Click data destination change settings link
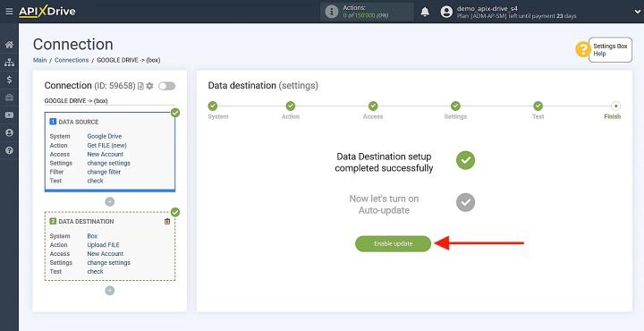Image resolution: width=644 pixels, height=331 pixels. click(x=109, y=262)
